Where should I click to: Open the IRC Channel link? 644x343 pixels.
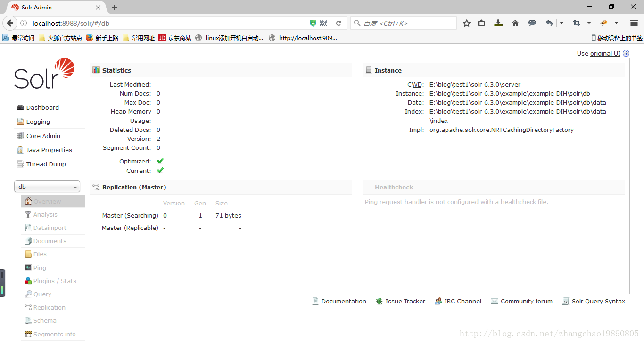tap(462, 301)
